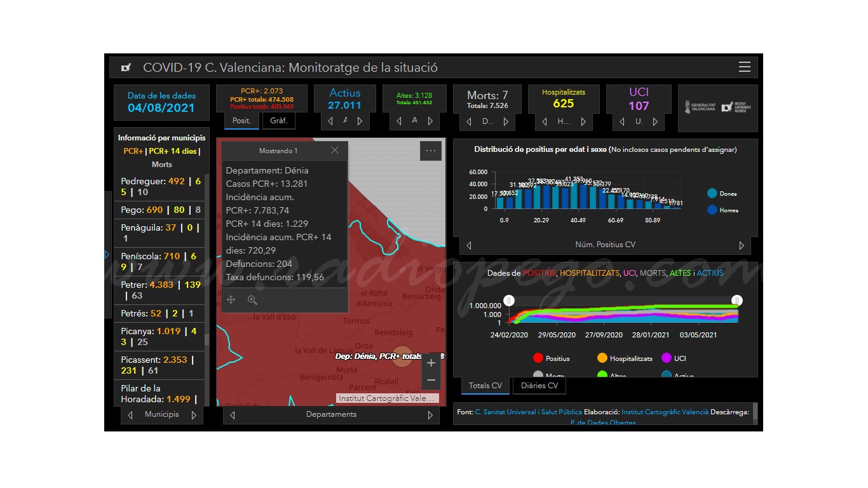The width and height of the screenshot is (868, 488).
Task: Open the P. de Dades Obertes link
Action: (x=603, y=423)
